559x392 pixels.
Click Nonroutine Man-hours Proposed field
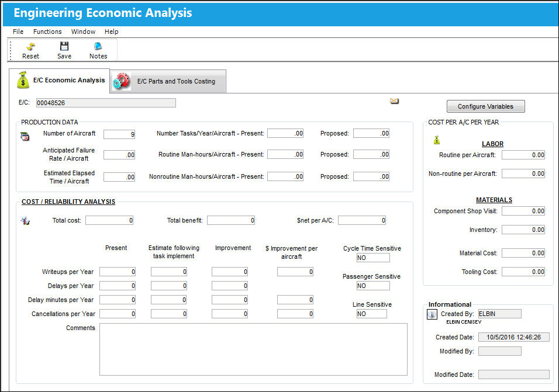click(371, 176)
